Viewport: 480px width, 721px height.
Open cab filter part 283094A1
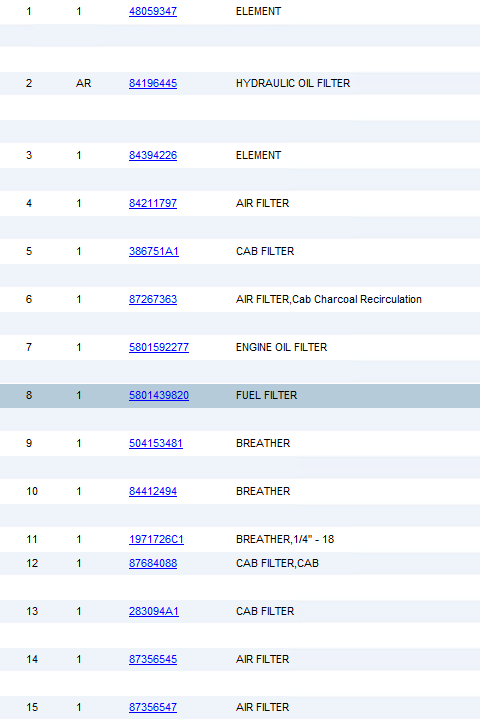click(x=154, y=612)
